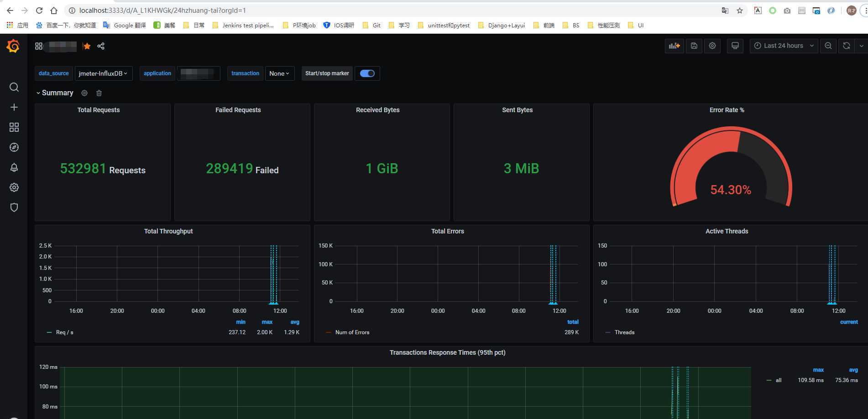
Task: Zoom out time range with magnifier icon
Action: 828,46
